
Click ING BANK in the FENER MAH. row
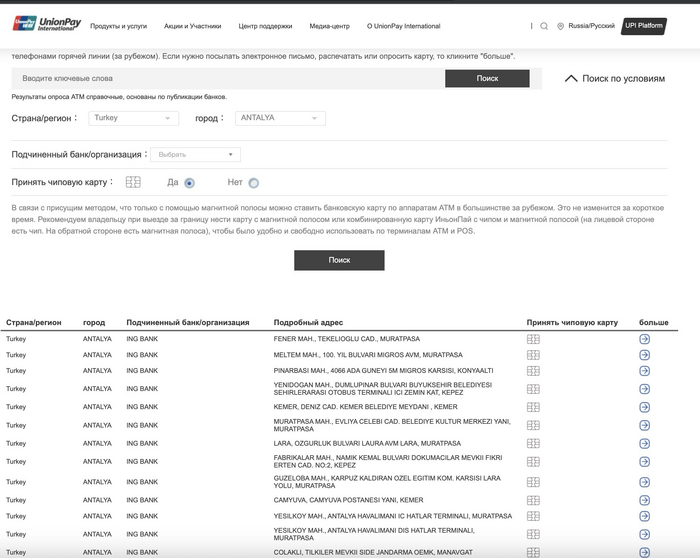(142, 339)
